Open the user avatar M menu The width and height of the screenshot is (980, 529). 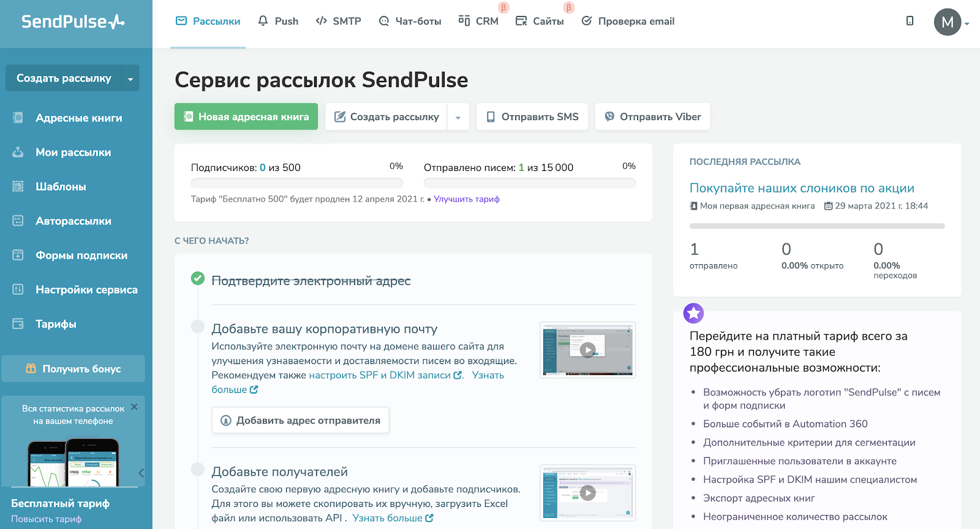click(947, 22)
